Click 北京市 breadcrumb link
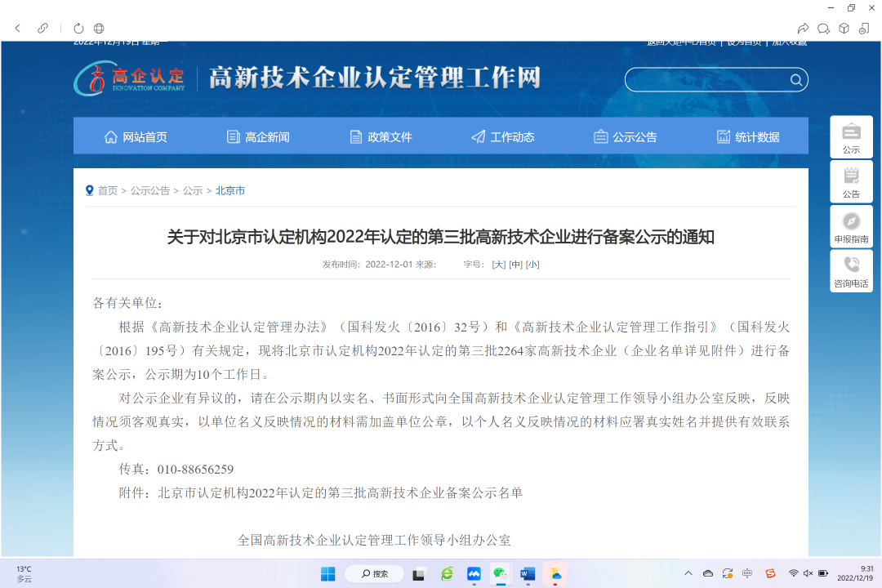Image resolution: width=882 pixels, height=588 pixels. coord(230,190)
